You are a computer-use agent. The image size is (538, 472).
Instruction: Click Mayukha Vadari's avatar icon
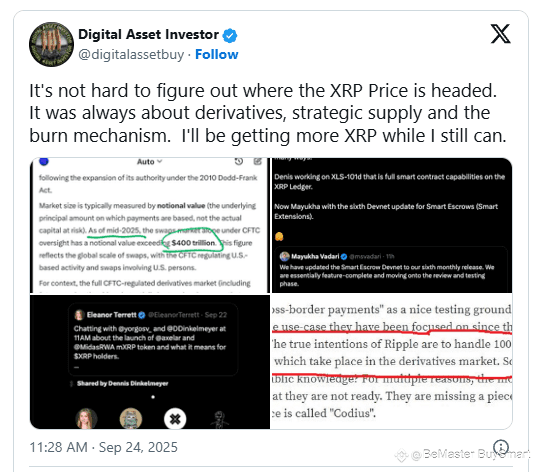(x=284, y=256)
